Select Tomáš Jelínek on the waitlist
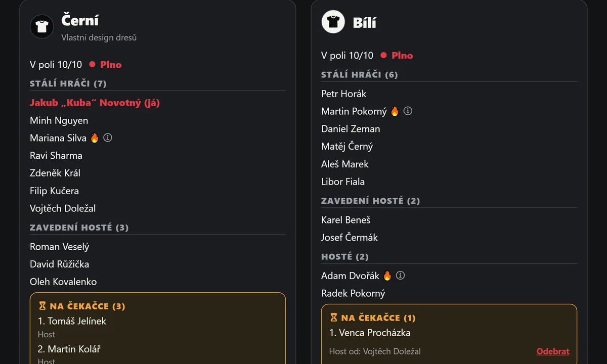607x364 pixels. click(x=72, y=321)
